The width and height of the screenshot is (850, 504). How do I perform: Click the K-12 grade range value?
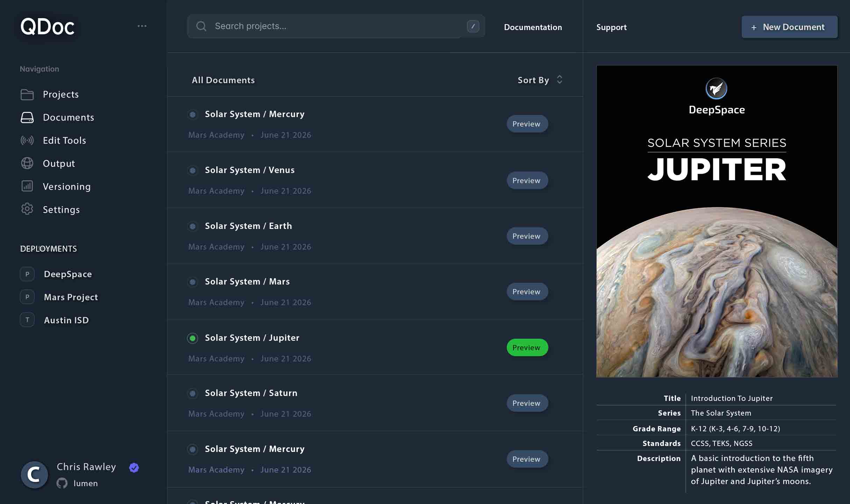coord(735,429)
